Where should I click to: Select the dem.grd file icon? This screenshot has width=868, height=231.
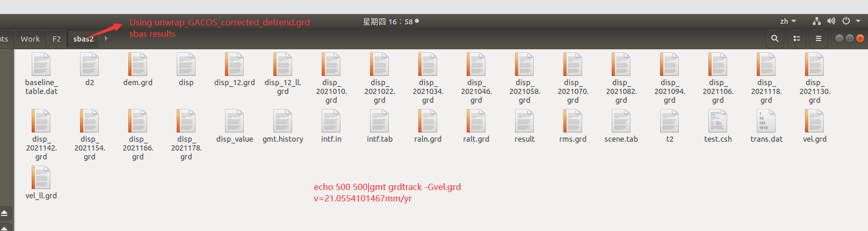point(138,64)
